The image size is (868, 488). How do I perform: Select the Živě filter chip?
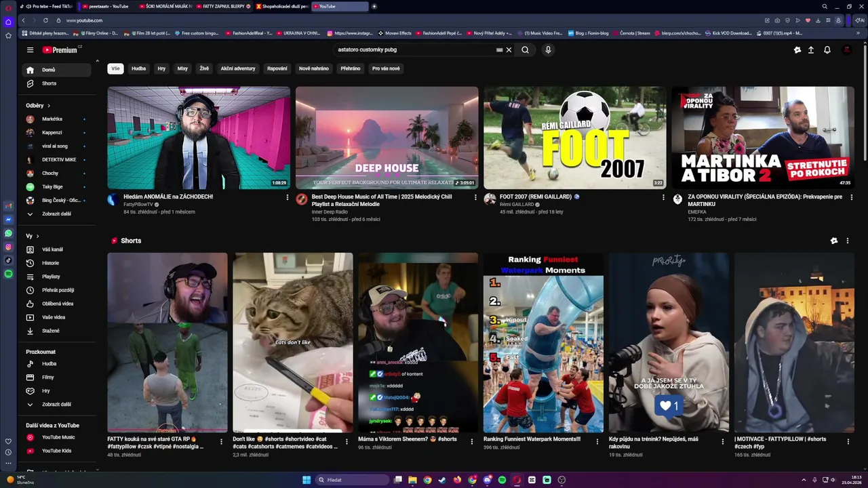click(x=204, y=68)
